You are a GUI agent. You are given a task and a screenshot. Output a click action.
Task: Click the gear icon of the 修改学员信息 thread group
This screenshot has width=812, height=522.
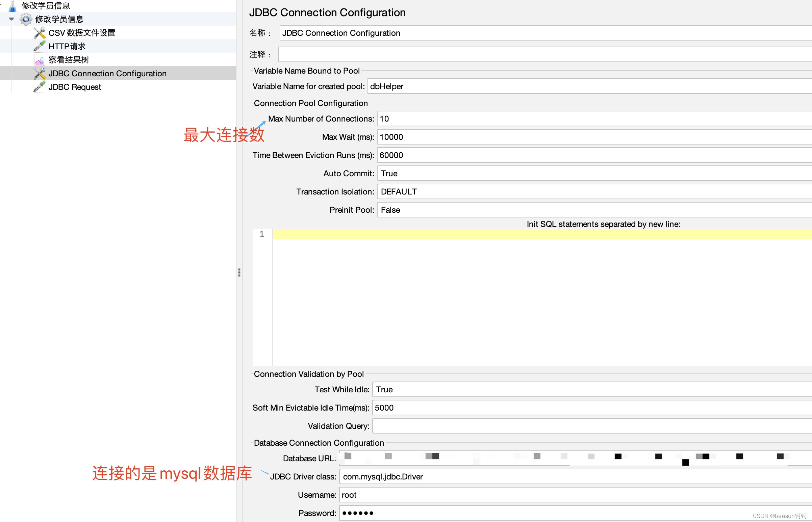(x=26, y=19)
